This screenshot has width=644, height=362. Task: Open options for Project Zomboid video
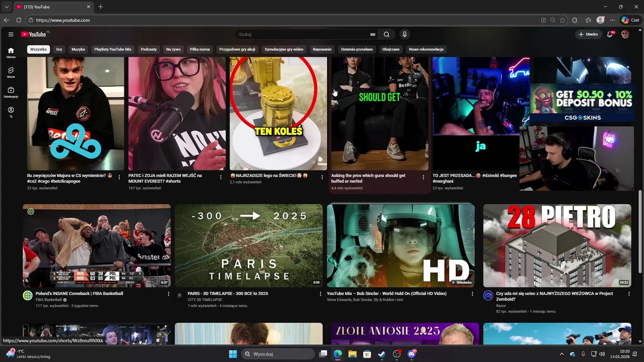pos(629,294)
